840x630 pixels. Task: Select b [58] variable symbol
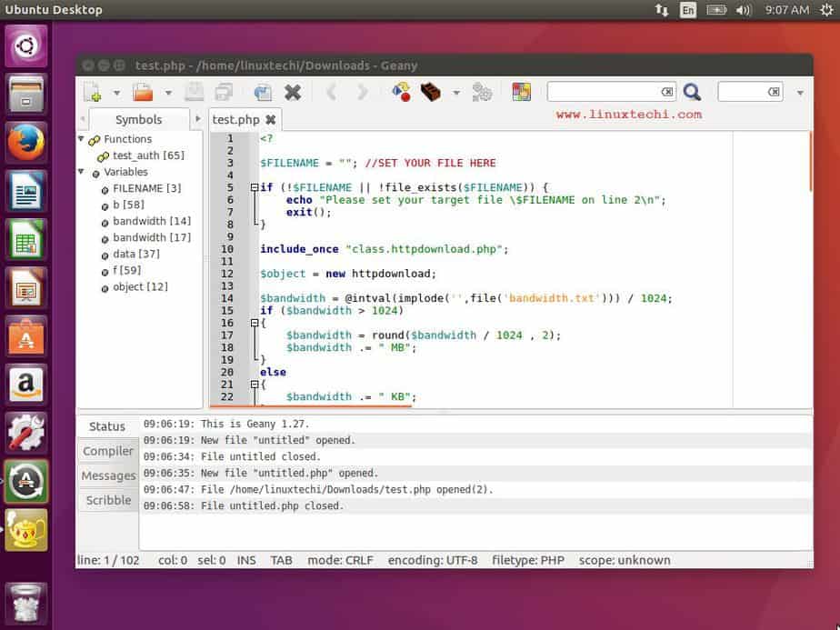[x=128, y=205]
